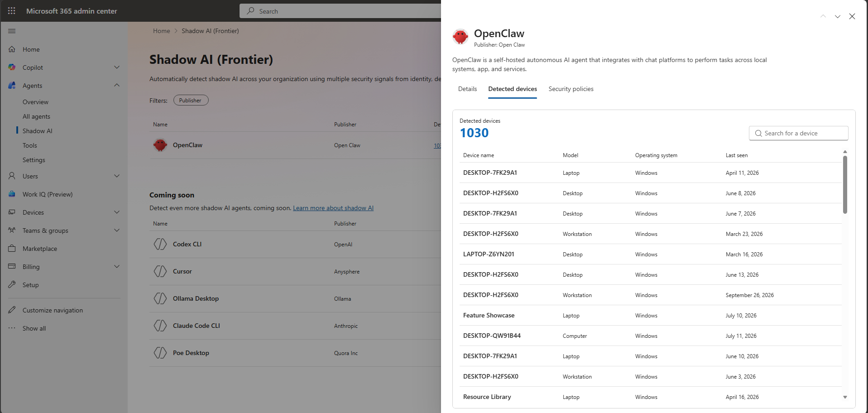The height and width of the screenshot is (413, 868).
Task: Click the Agents icon in sidebar
Action: (12, 85)
